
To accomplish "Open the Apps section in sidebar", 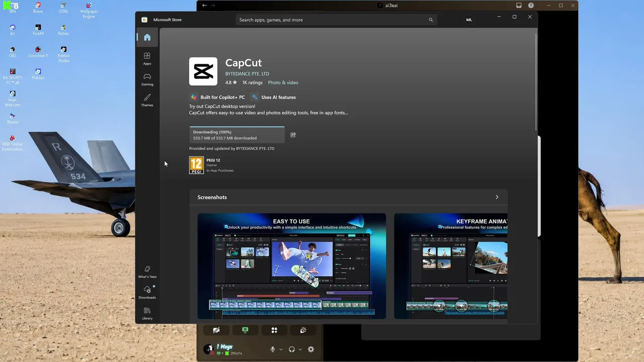I will click(147, 58).
